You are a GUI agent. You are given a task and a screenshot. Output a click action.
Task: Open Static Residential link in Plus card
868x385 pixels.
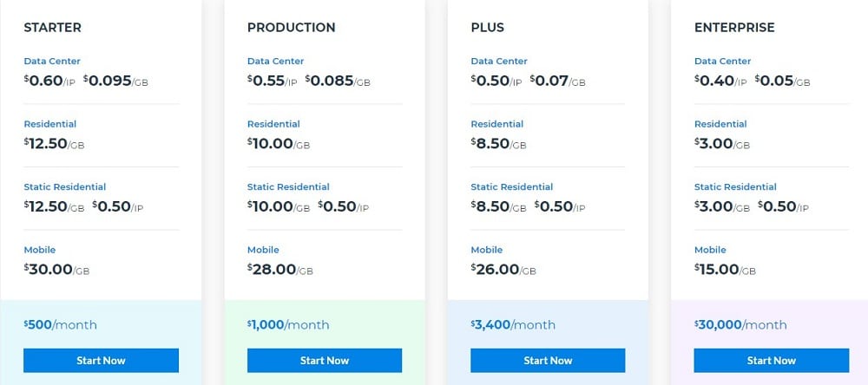click(512, 187)
